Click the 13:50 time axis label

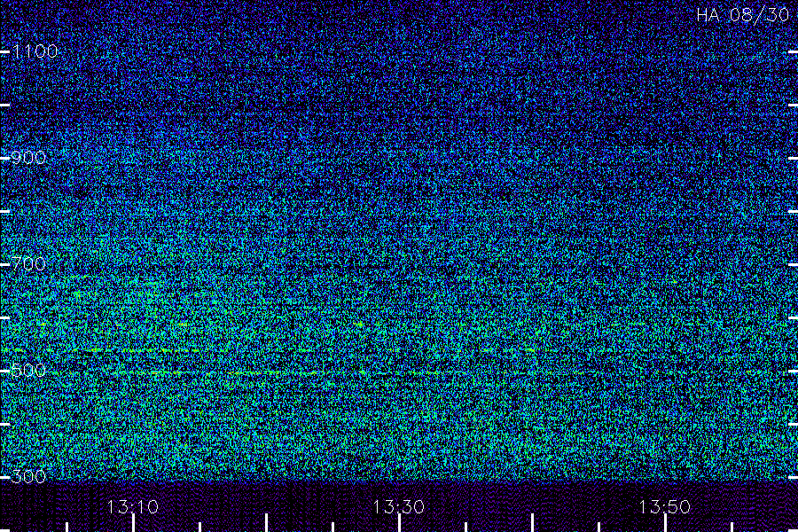point(665,507)
